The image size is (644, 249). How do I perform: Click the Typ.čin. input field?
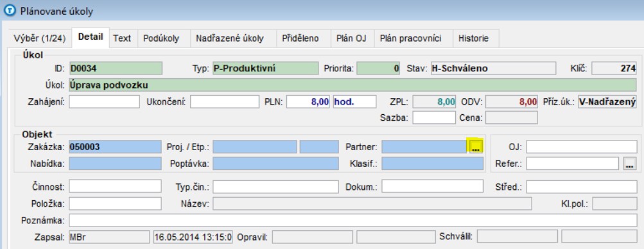tap(275, 186)
